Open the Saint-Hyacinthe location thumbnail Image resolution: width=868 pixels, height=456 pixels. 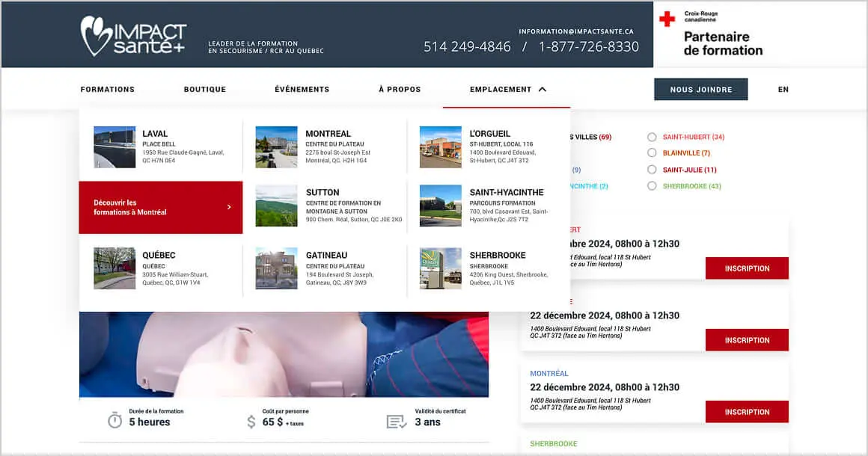coord(440,206)
